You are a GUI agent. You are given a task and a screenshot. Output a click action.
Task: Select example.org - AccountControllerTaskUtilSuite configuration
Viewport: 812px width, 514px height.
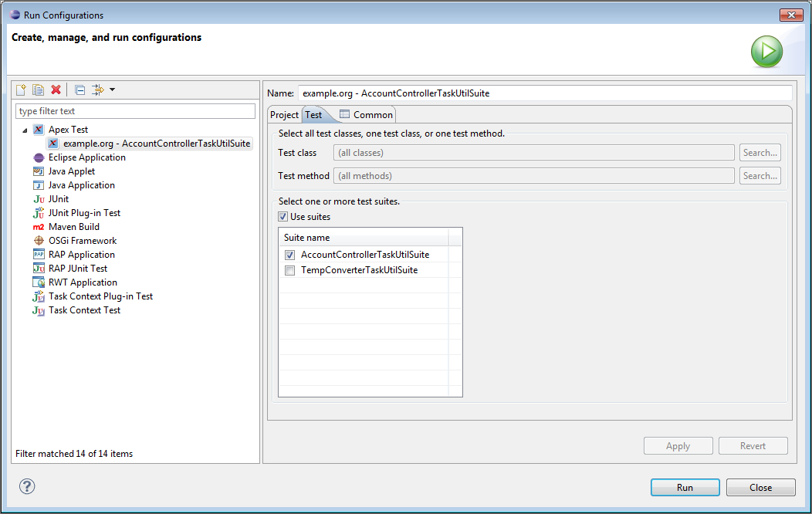pyautogui.click(x=150, y=144)
